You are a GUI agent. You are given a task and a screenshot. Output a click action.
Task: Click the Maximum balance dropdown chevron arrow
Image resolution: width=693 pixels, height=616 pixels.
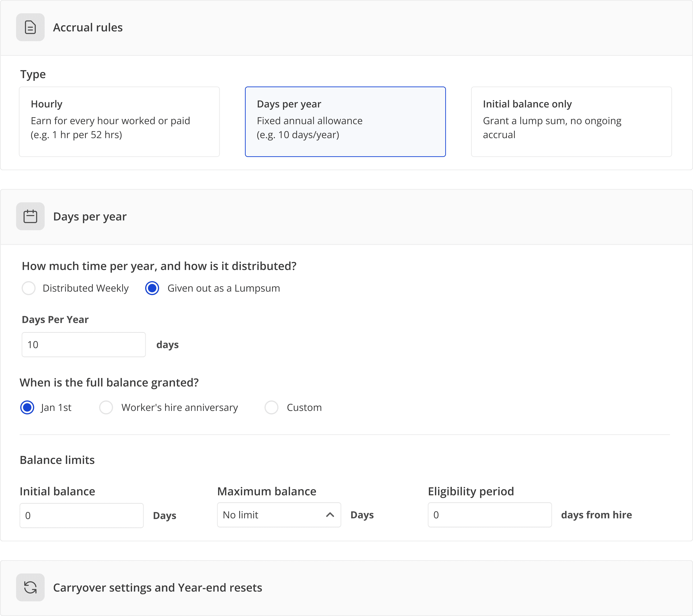tap(330, 515)
